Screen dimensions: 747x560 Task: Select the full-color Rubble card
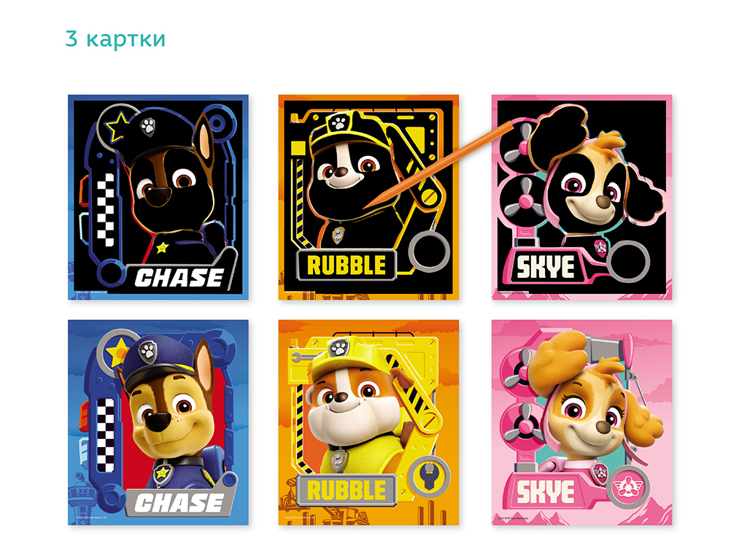pos(368,422)
